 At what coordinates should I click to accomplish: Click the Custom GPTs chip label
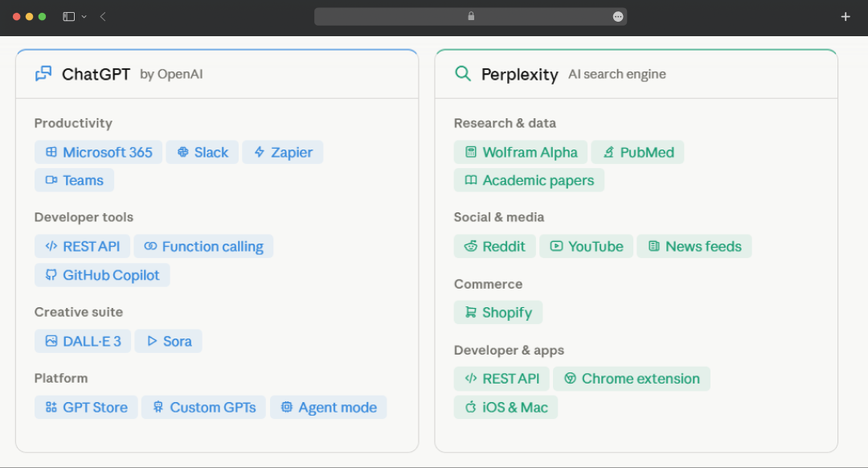(x=212, y=408)
